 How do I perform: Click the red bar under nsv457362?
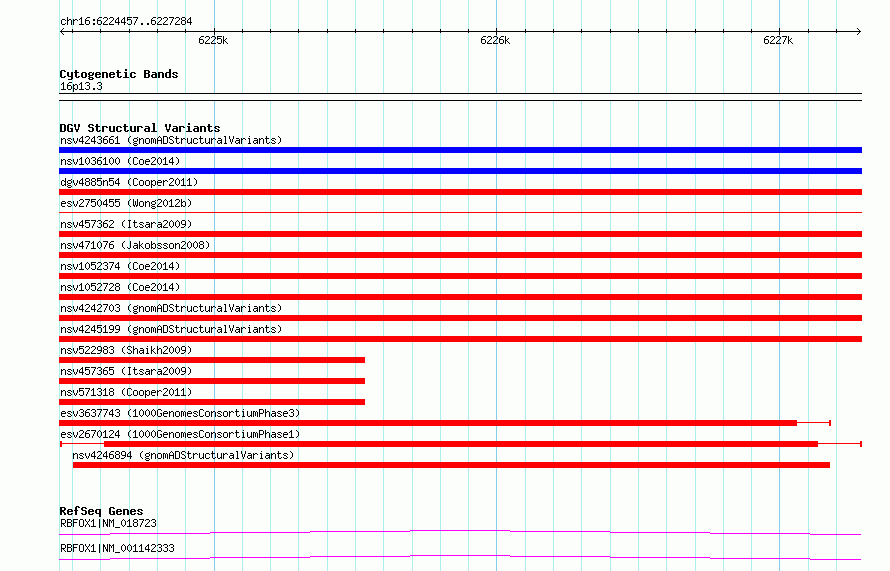click(x=460, y=234)
